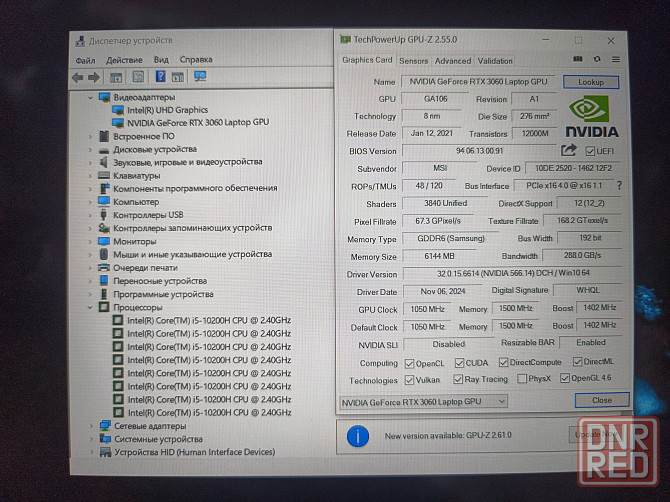
Task: Click the Звуковые, игровые и видеоустройства speaker icon
Action: pos(104,162)
